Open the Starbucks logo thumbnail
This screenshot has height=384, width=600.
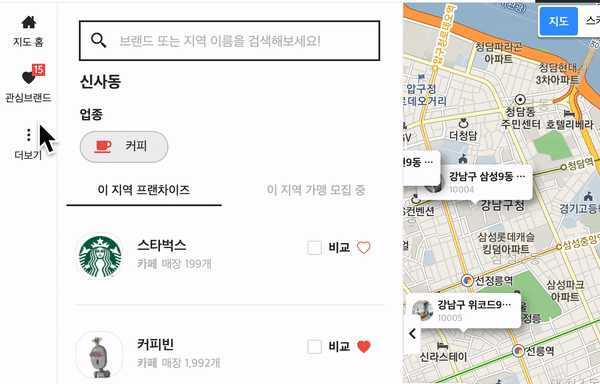tap(100, 255)
